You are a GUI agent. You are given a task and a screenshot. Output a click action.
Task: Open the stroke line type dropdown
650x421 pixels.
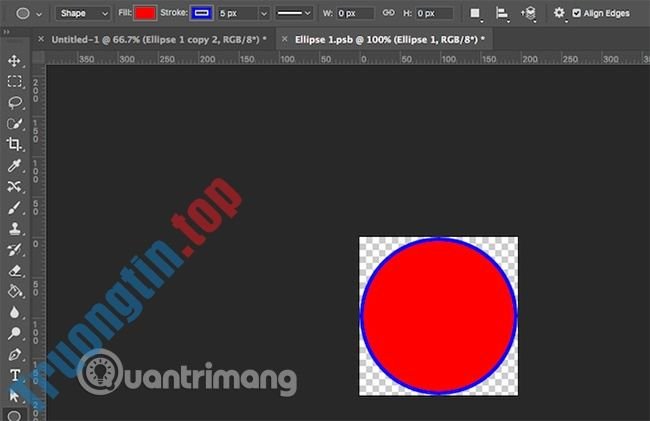tap(294, 14)
